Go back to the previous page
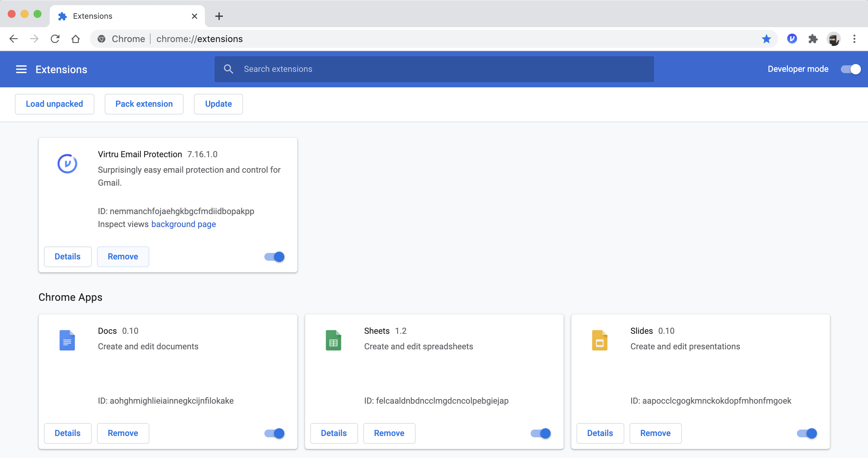 pos(14,39)
